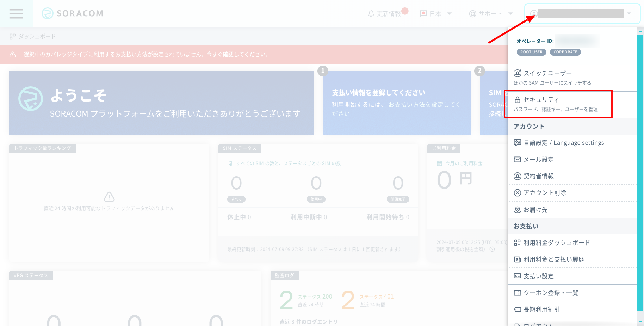Click the dashboard grid icon in breadcrumb

coord(13,36)
